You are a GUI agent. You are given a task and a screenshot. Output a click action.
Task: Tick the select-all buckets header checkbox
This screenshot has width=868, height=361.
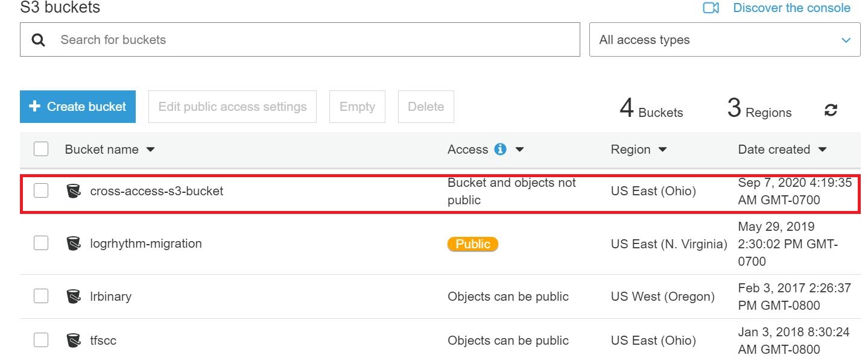point(41,149)
